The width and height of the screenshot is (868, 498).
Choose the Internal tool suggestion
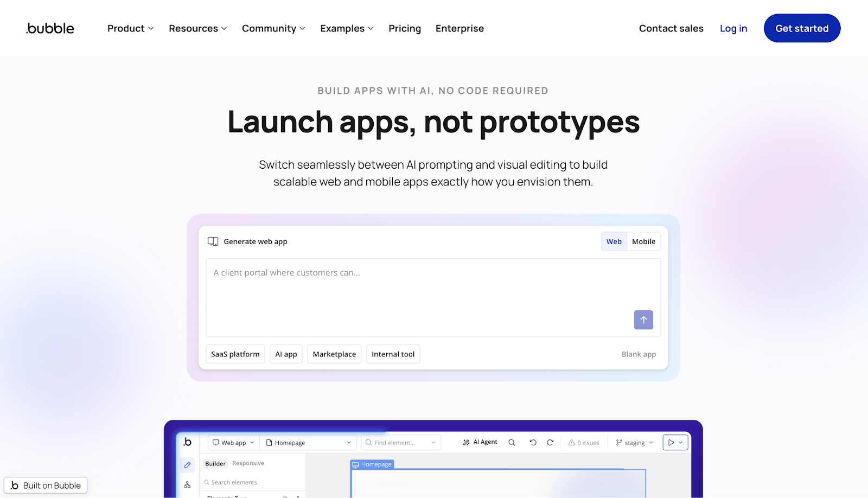(x=393, y=354)
